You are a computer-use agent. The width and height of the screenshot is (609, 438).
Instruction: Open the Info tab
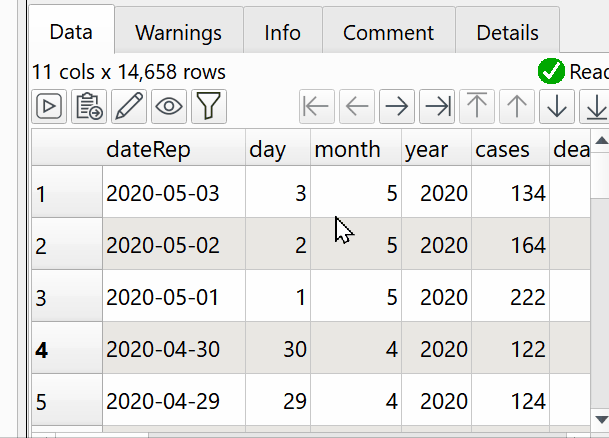tap(282, 33)
